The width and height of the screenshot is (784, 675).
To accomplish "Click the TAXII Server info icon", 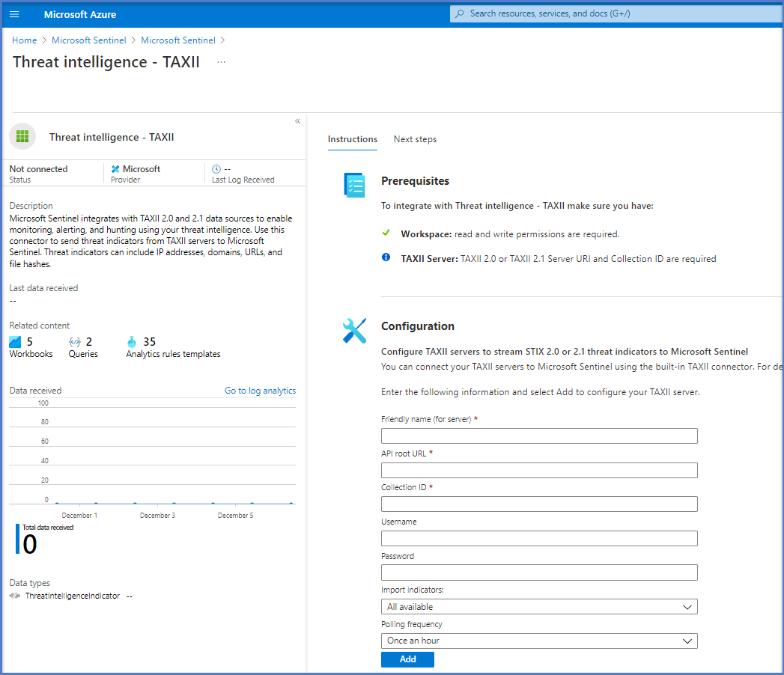I will [386, 257].
